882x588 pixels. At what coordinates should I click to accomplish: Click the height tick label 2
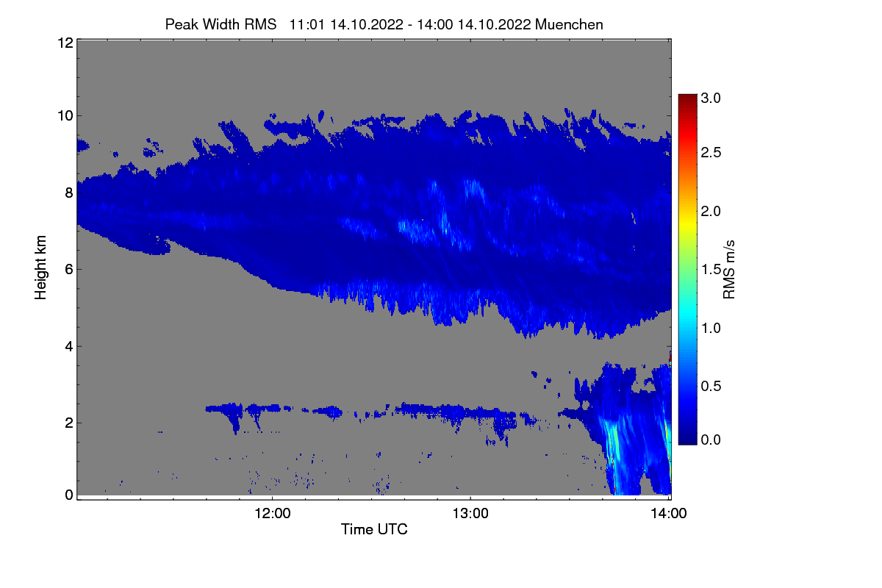click(x=68, y=423)
